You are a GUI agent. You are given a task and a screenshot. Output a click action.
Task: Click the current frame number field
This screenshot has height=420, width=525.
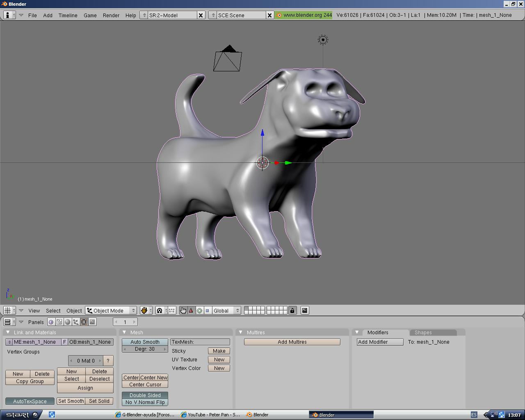[125, 322]
